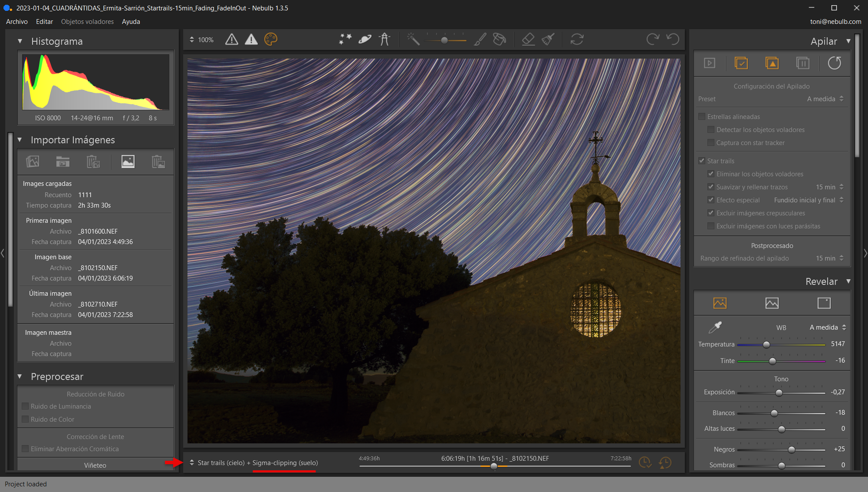Collapse the Importar Imágenes panel
Screen dimensions: 868x492
pos(20,140)
